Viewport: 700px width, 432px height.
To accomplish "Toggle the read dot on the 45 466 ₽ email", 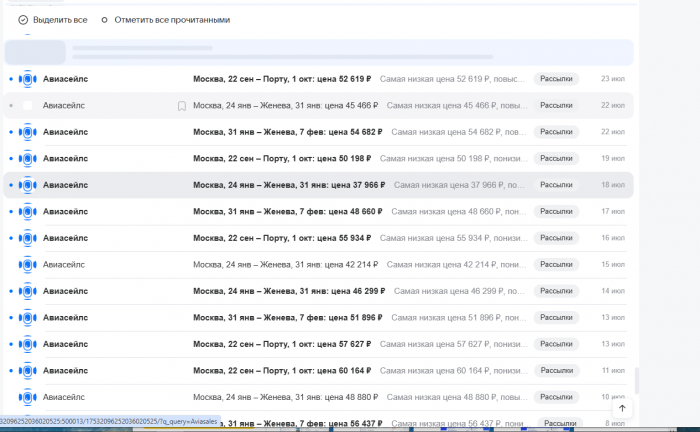I will (x=10, y=105).
